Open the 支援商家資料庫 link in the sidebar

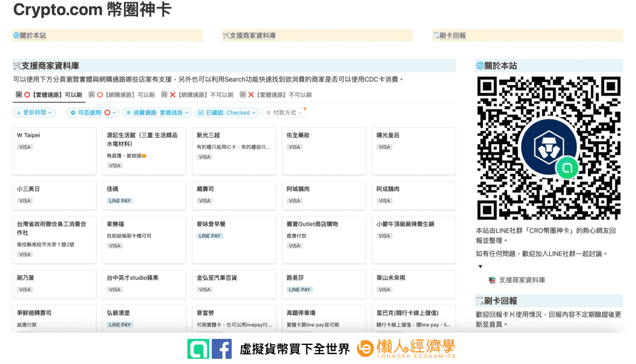(x=521, y=280)
